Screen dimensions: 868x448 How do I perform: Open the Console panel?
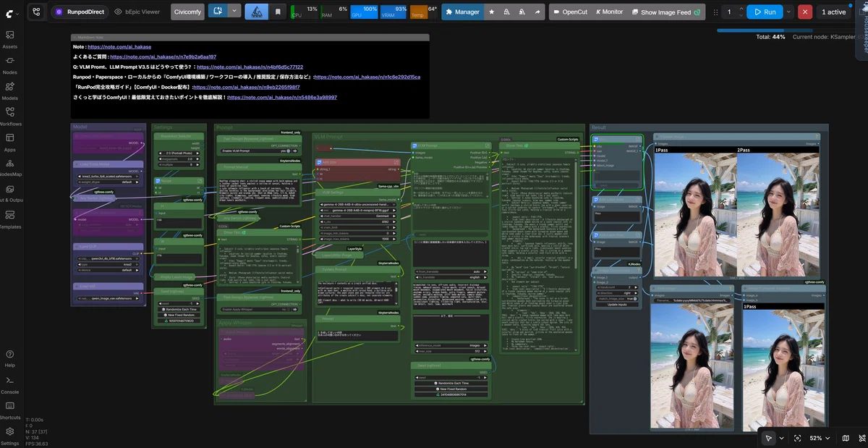click(10, 384)
